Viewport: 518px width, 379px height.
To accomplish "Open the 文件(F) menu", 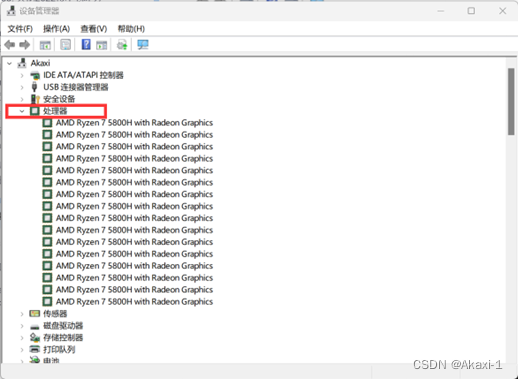I will (20, 29).
